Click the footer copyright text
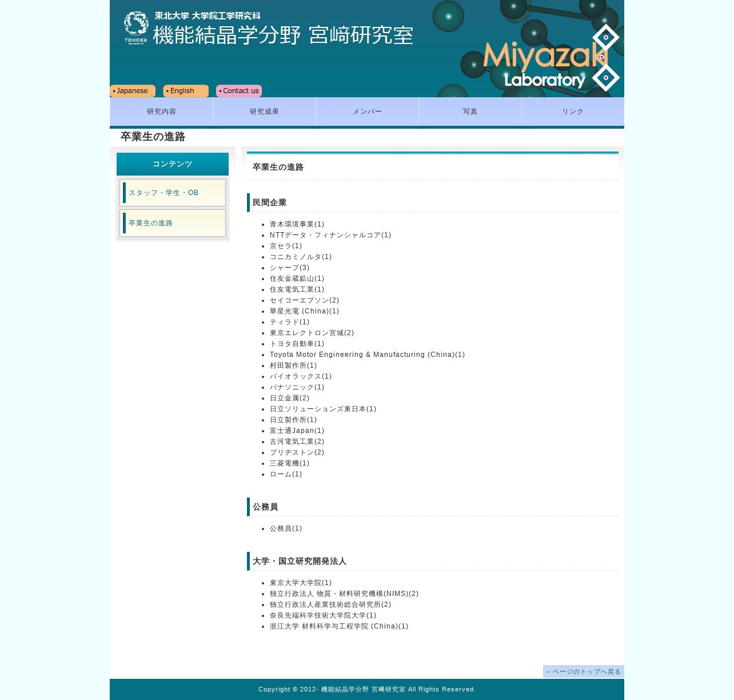 tap(367, 689)
